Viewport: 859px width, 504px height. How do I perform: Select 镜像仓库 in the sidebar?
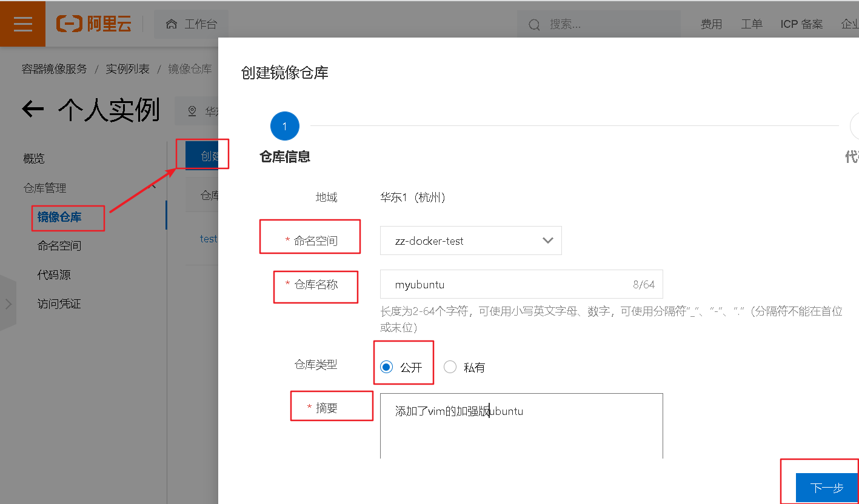59,217
